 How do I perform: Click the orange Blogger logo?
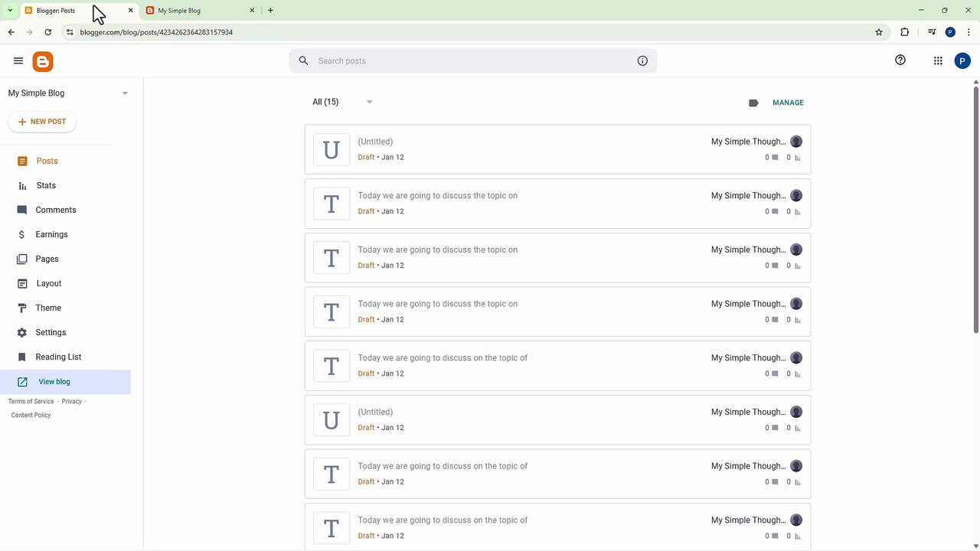tap(43, 62)
